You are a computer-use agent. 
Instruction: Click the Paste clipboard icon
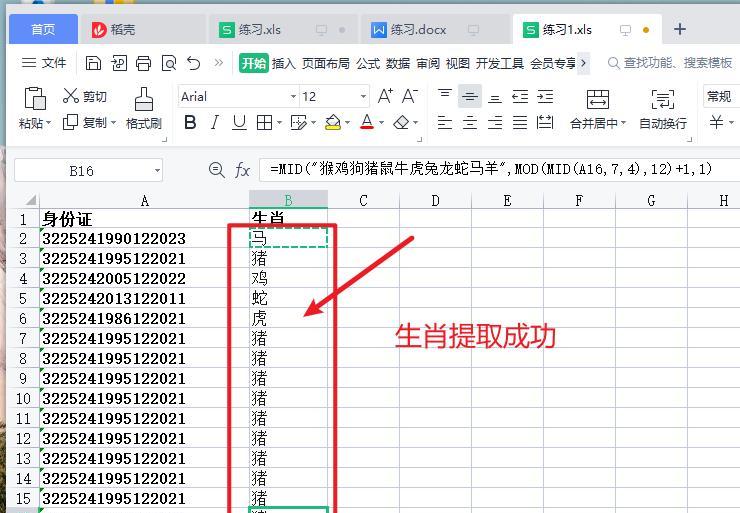(34, 98)
